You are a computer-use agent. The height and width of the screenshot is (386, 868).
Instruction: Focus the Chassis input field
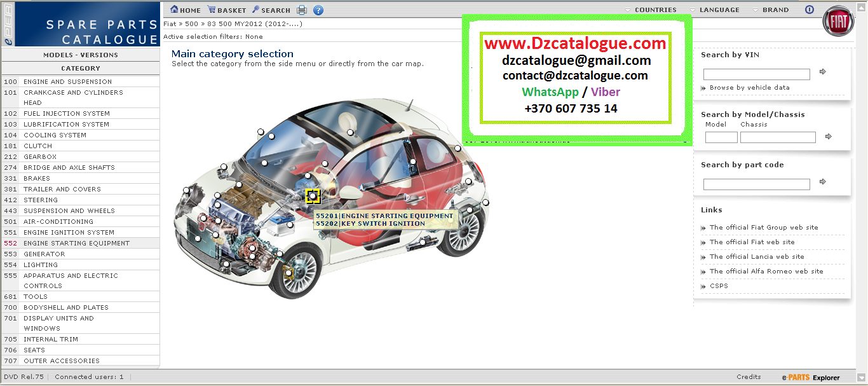(x=778, y=137)
